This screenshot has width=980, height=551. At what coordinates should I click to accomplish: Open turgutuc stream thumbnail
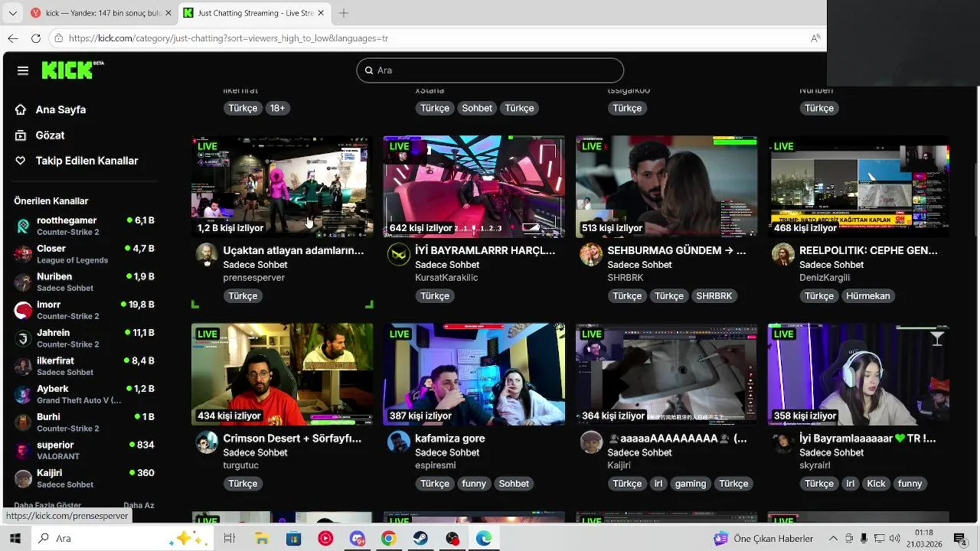click(x=282, y=374)
